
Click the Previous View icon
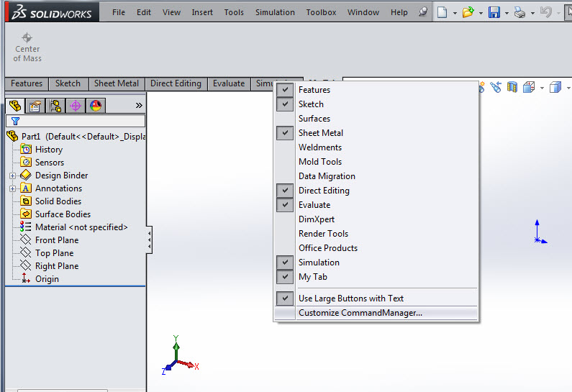[496, 87]
